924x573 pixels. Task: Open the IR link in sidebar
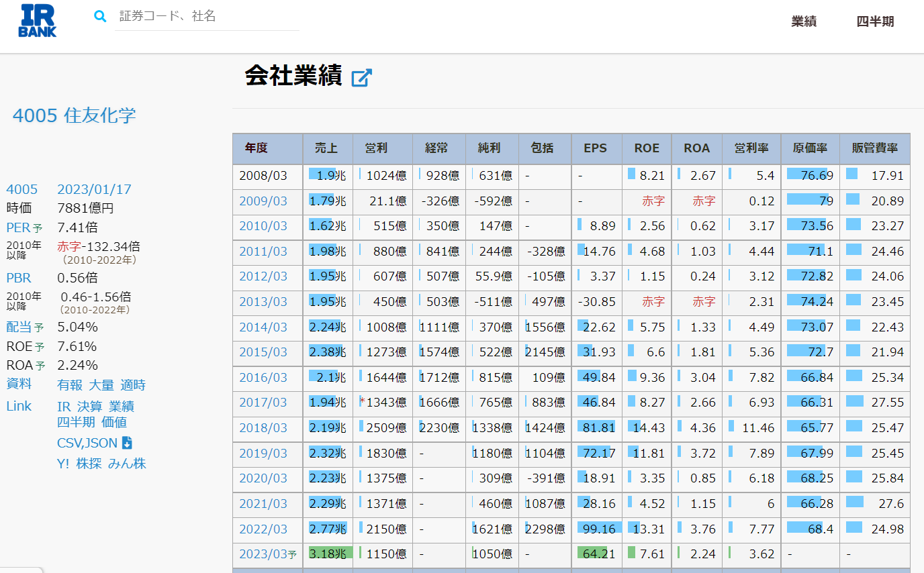(x=64, y=407)
